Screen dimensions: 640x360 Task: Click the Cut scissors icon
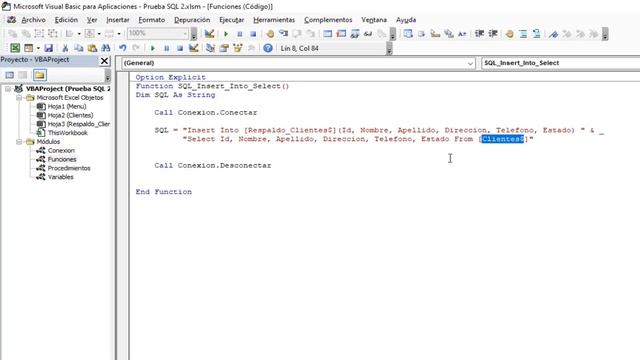tap(65, 48)
